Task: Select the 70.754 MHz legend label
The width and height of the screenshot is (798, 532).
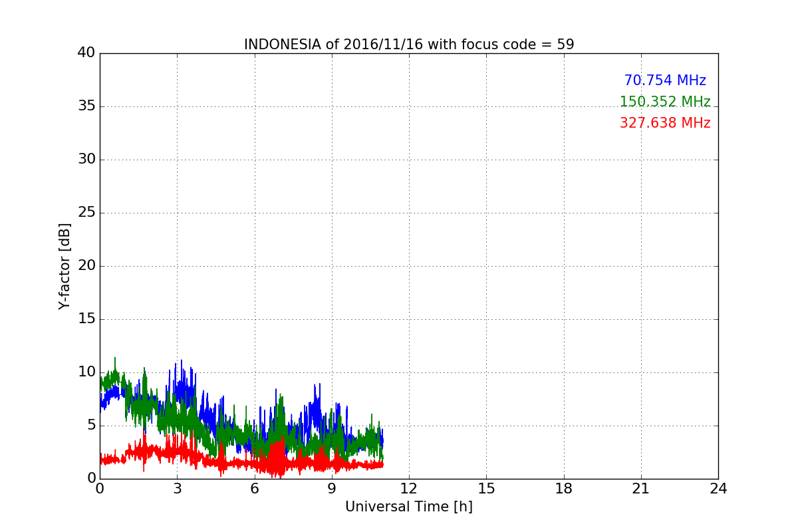Action: [x=665, y=80]
